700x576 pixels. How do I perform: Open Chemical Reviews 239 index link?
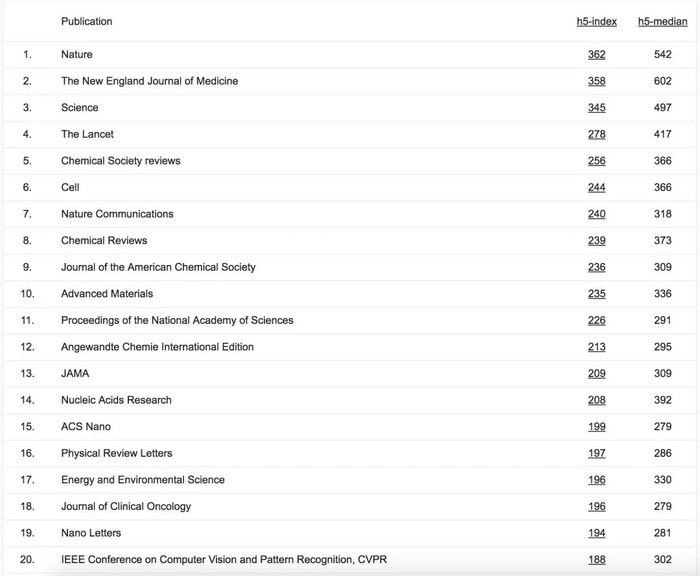596,241
